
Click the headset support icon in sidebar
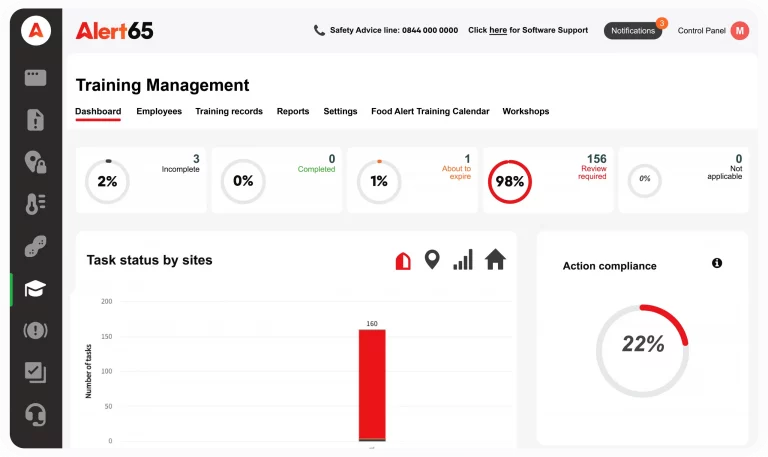pyautogui.click(x=35, y=414)
